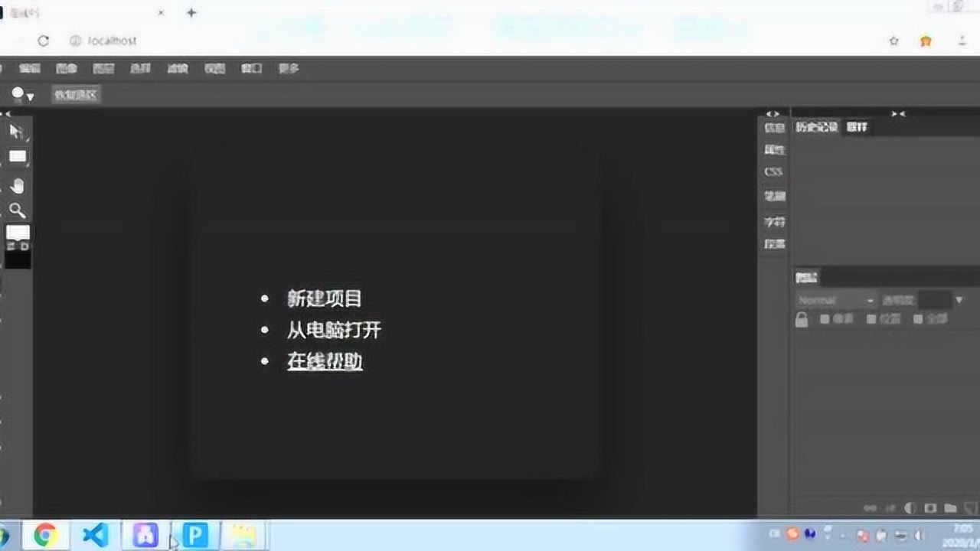Add a new adjustment layer half-circle icon

[910, 508]
